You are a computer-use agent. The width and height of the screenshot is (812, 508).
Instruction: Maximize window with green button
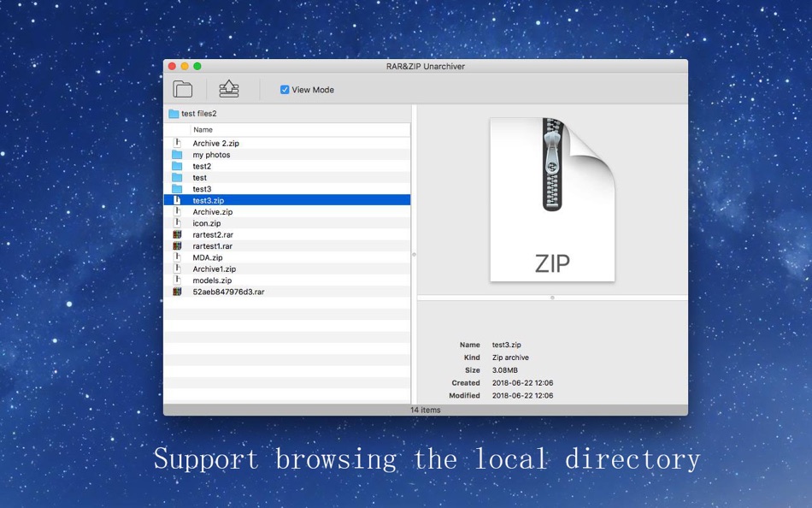pos(197,67)
